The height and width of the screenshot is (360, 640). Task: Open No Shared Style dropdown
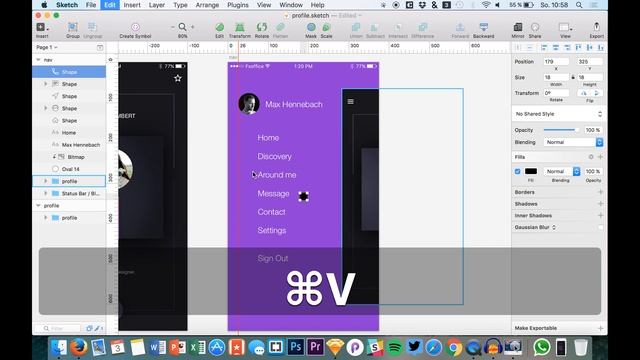[558, 114]
